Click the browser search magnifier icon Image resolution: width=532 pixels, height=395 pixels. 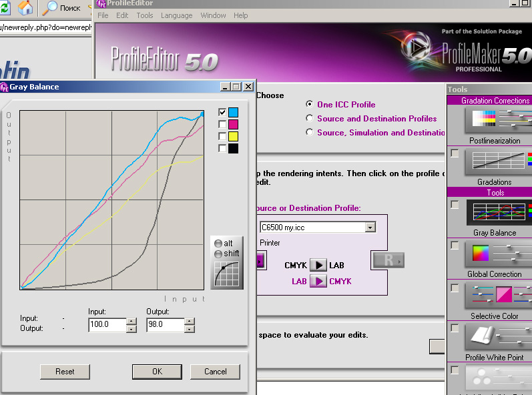tap(50, 8)
